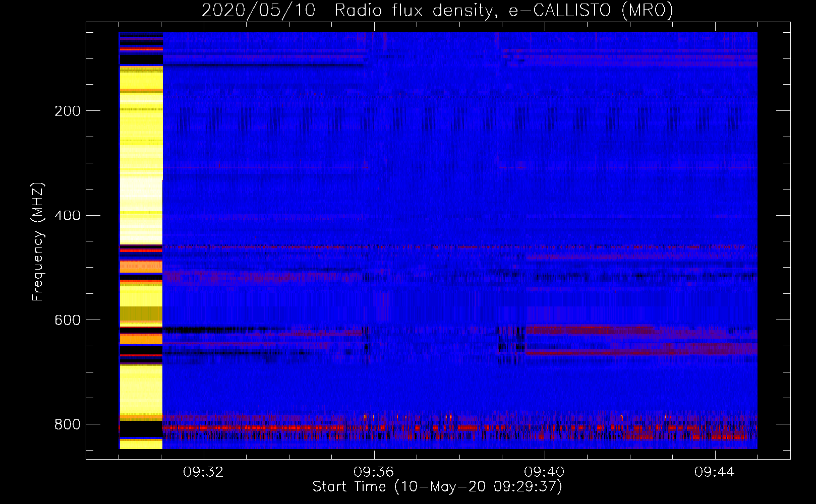Click the 200 frequency tick label
The image size is (816, 504).
pos(68,111)
